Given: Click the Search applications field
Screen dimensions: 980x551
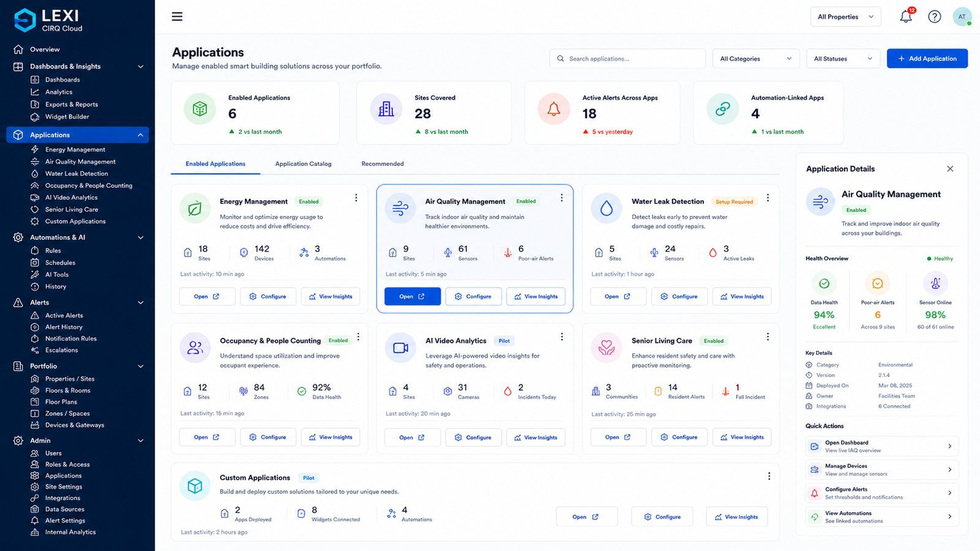Looking at the screenshot, I should point(628,59).
